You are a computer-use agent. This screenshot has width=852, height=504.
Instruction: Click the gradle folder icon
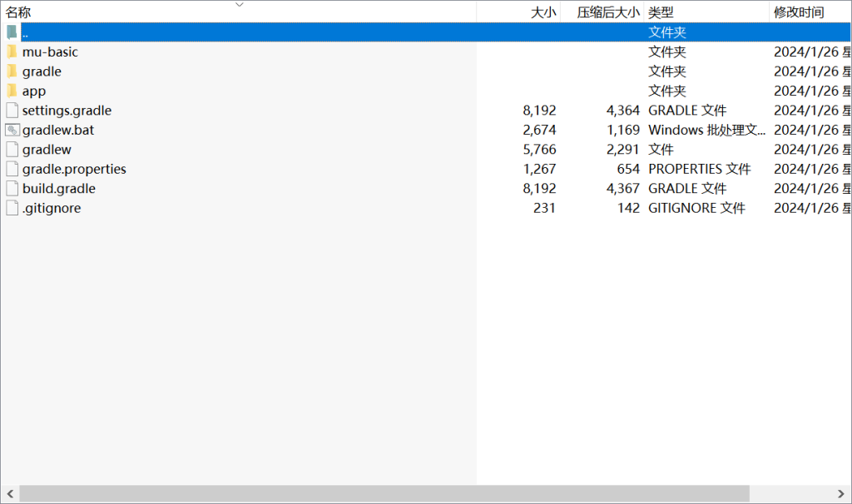pyautogui.click(x=12, y=72)
